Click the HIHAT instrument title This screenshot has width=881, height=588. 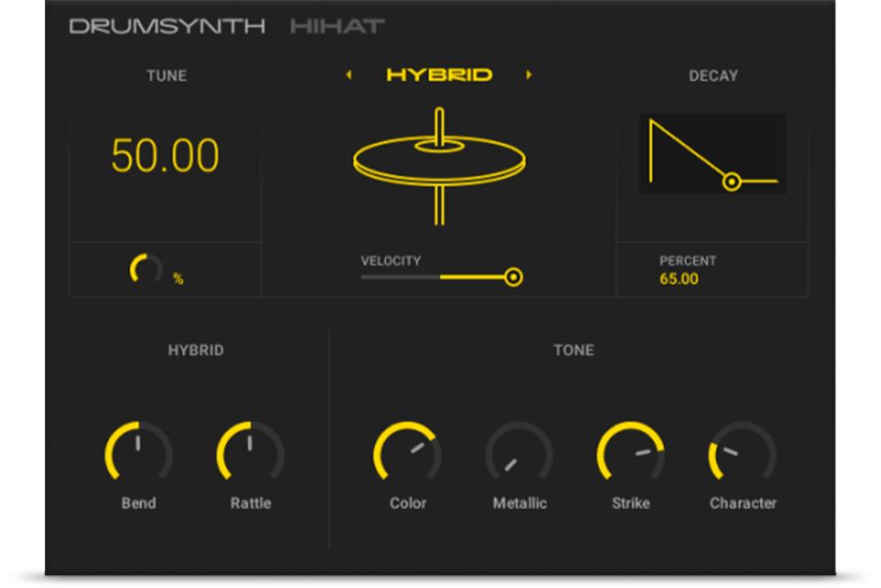tap(337, 27)
